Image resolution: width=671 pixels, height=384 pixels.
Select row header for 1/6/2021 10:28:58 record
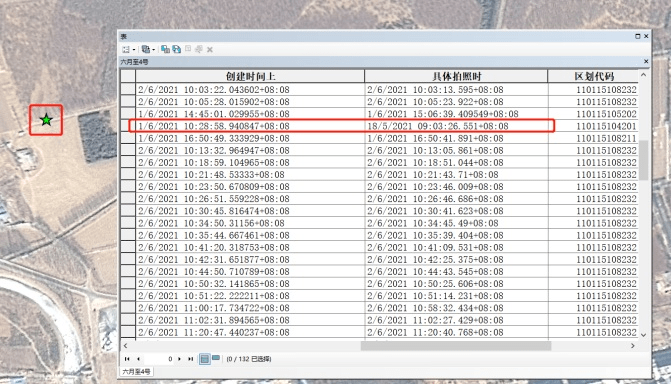pos(128,126)
